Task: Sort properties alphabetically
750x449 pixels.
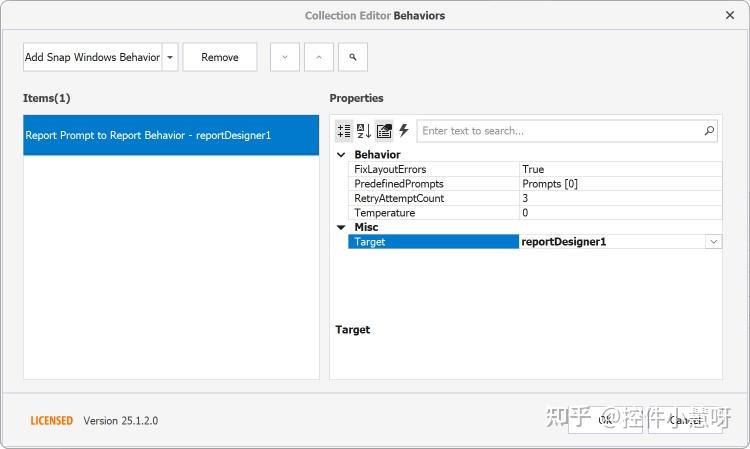Action: 364,131
